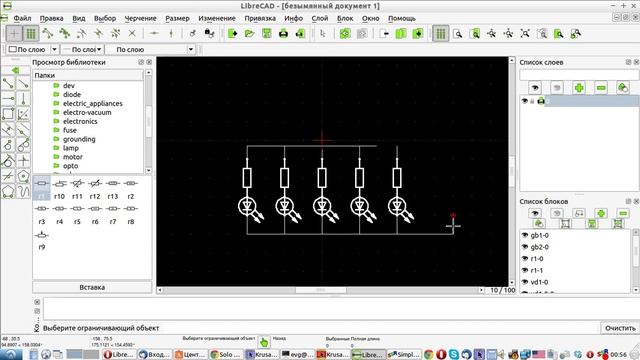Show all layers eye button
Image resolution: width=640 pixels, height=360 pixels.
pos(535,88)
